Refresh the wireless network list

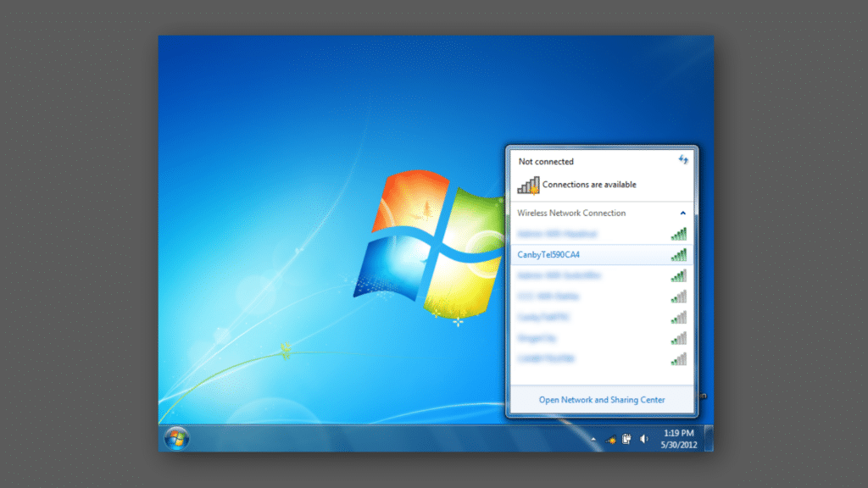683,160
